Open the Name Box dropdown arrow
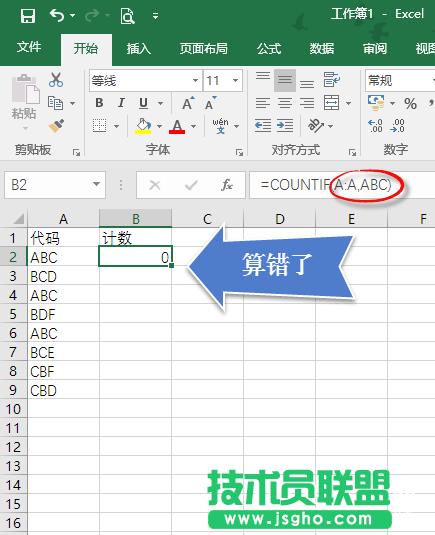Image resolution: width=435 pixels, height=535 pixels. pos(97,185)
